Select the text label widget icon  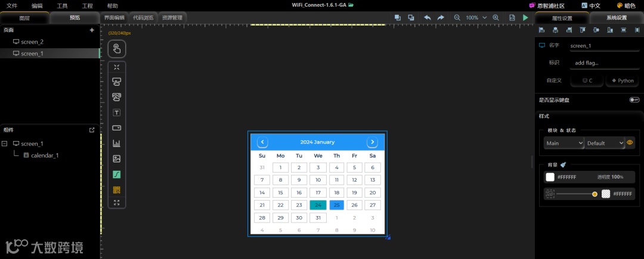(x=117, y=113)
